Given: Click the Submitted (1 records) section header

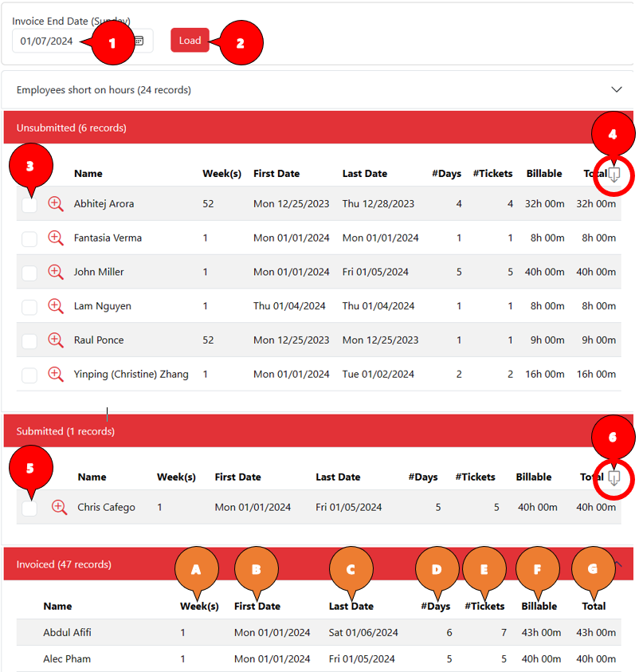Looking at the screenshot, I should [x=318, y=430].
